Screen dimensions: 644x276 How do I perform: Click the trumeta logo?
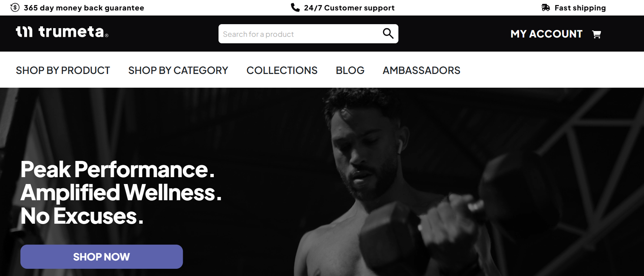[62, 32]
